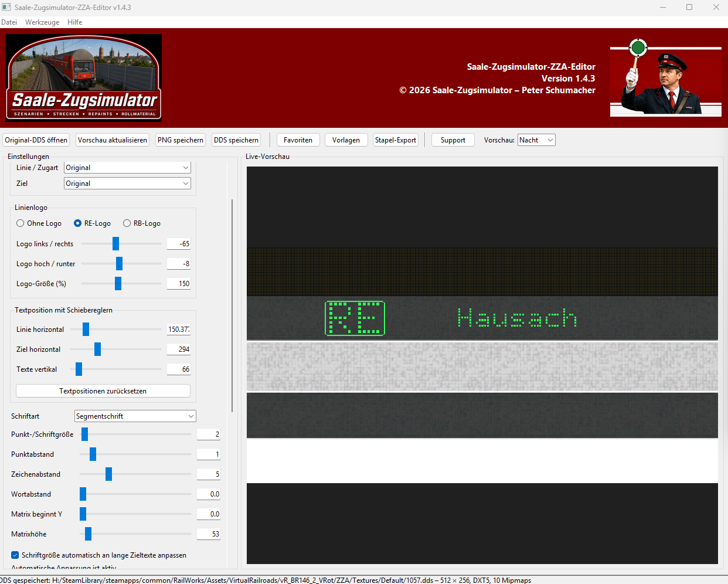Viewport: 728px width, 584px height.
Task: Click Wortabstand value field
Action: [x=209, y=494]
